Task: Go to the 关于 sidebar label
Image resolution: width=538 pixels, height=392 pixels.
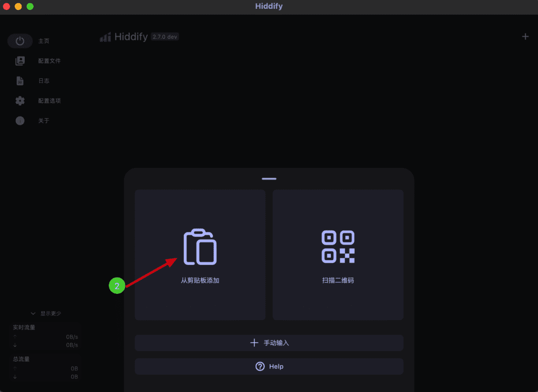Action: pos(44,121)
